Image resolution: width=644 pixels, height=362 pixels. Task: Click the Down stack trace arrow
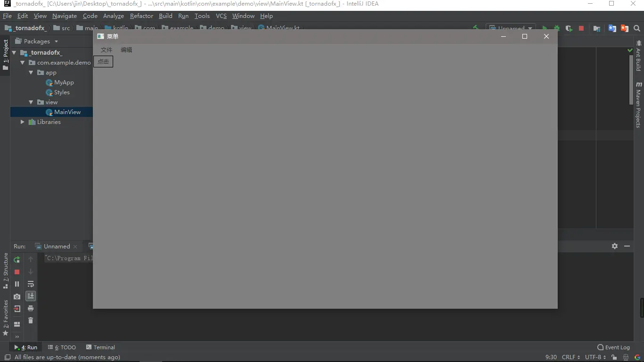(31, 272)
